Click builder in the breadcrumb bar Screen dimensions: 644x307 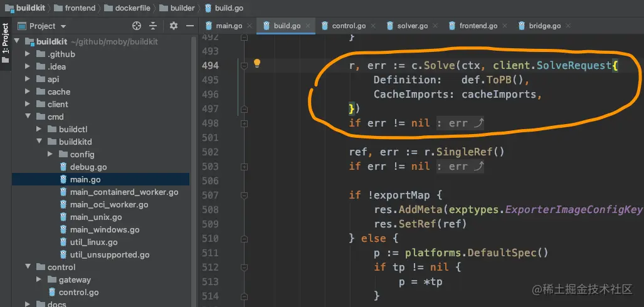177,8
